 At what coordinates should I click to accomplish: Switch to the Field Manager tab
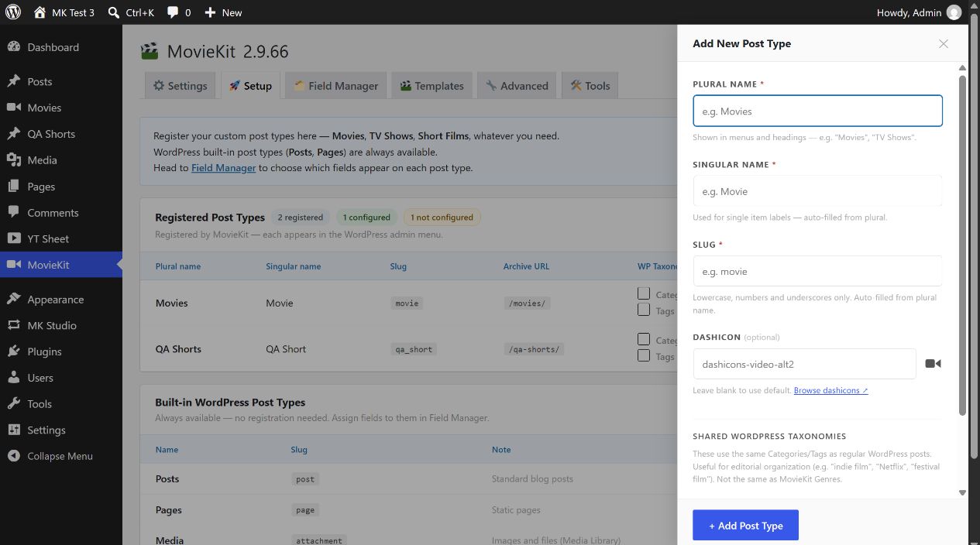[x=335, y=86]
